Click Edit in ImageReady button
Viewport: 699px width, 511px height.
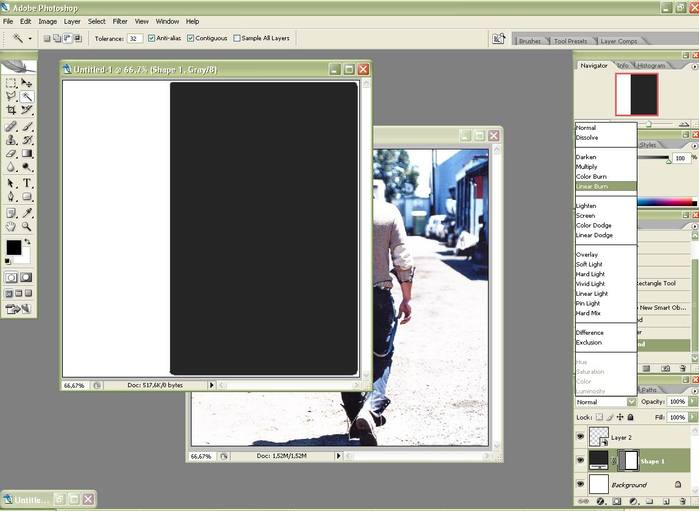[19, 309]
